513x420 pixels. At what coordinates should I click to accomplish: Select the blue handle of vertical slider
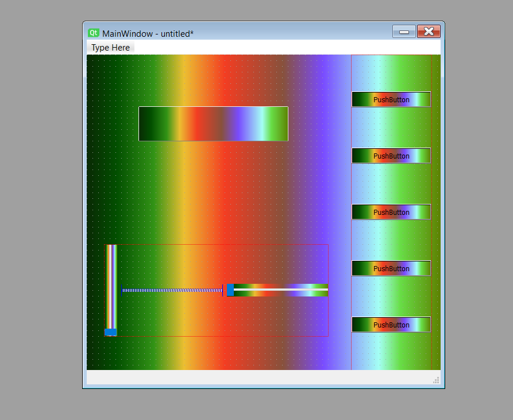coord(110,332)
